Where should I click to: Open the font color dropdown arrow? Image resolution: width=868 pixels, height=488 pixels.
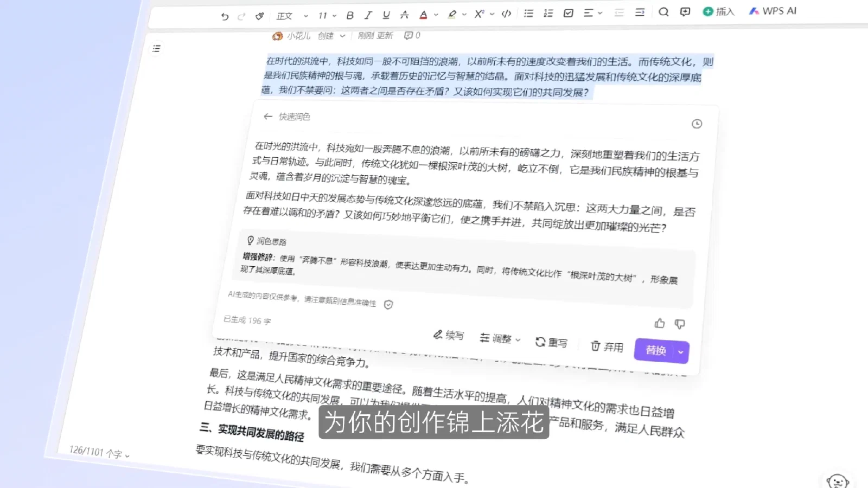click(436, 15)
